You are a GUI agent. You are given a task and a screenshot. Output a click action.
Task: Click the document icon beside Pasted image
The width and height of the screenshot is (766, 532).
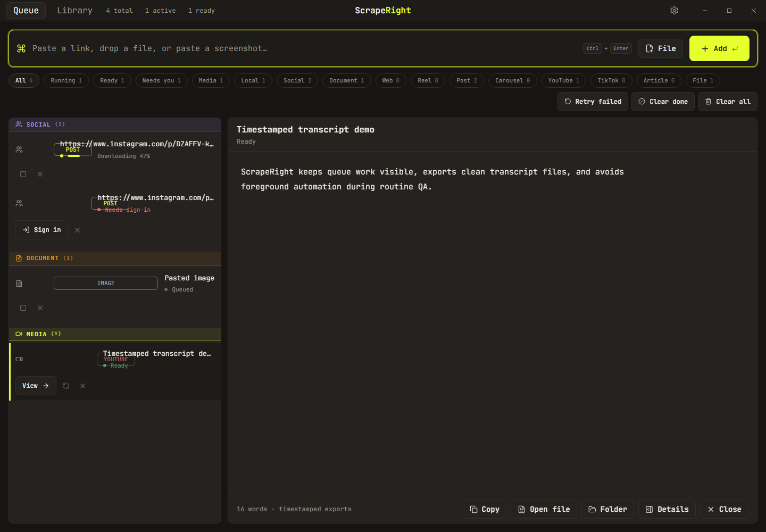point(19,284)
